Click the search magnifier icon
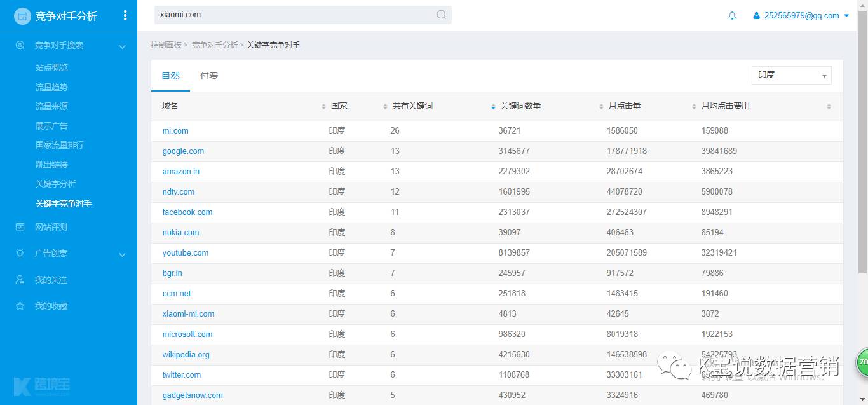This screenshot has height=405, width=868. point(441,15)
